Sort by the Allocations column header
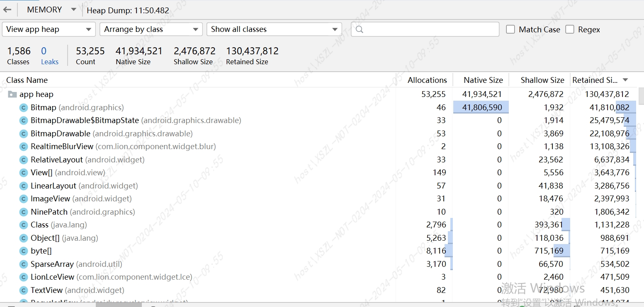Image resolution: width=644 pixels, height=307 pixels. point(427,80)
